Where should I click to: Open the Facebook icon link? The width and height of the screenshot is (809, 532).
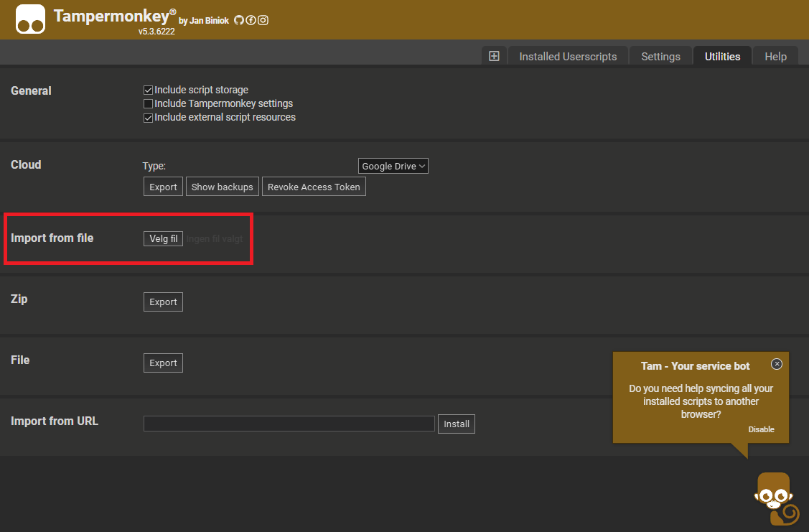pos(251,20)
